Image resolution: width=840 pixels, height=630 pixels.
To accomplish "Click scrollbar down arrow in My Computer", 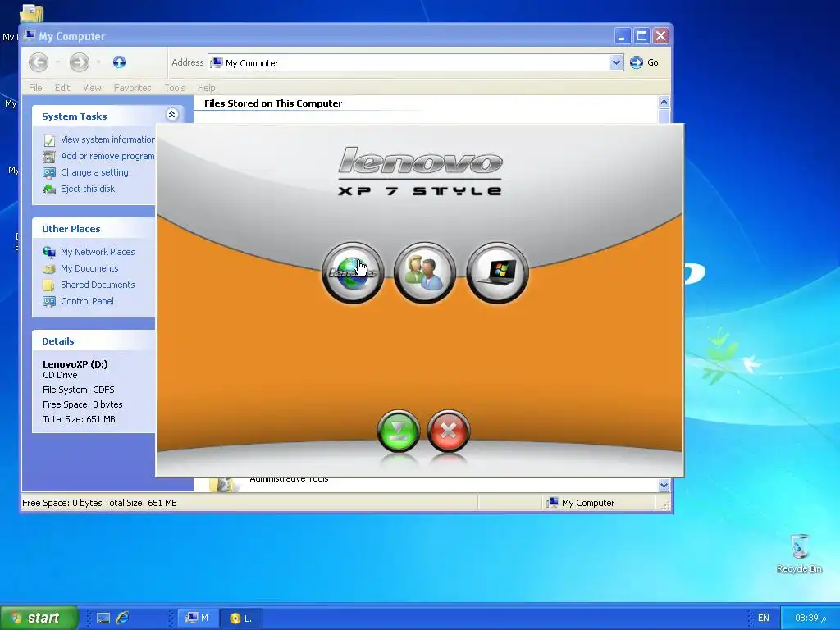I will pos(664,486).
